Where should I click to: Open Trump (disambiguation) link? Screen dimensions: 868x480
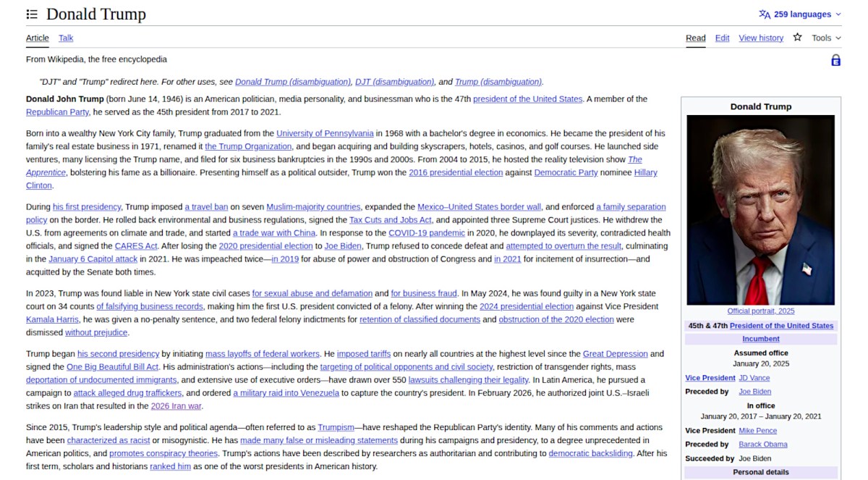point(498,82)
